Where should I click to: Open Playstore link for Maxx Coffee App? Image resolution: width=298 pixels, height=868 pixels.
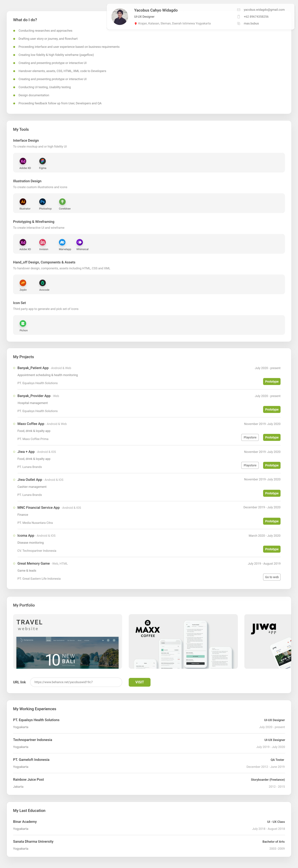(250, 437)
